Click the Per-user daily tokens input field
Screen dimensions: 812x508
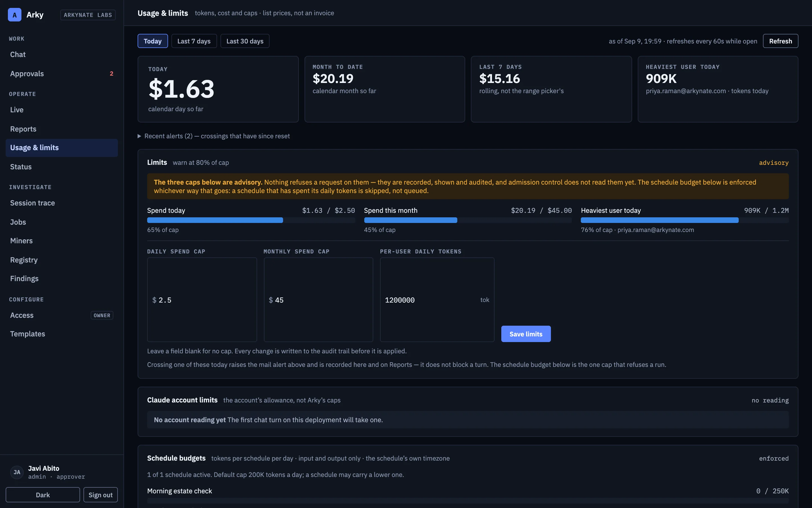pos(437,300)
